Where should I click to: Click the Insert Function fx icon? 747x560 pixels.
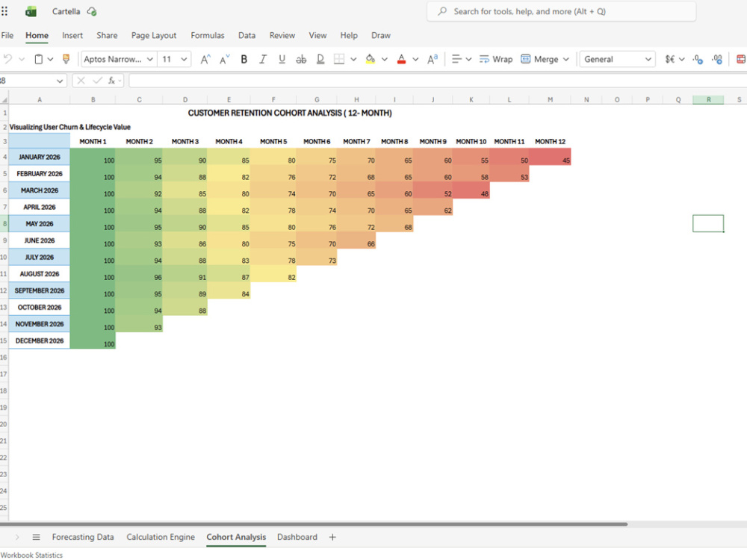click(111, 81)
